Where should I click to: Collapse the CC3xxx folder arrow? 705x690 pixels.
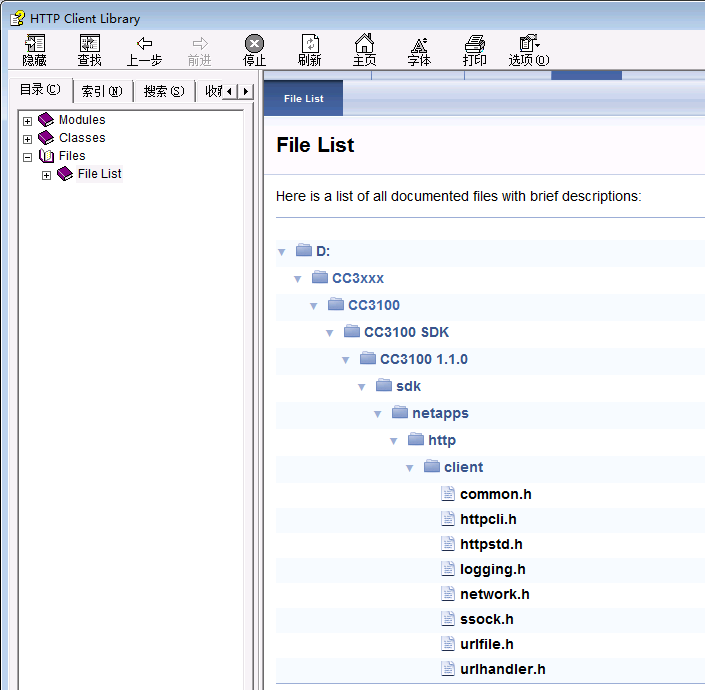click(298, 279)
